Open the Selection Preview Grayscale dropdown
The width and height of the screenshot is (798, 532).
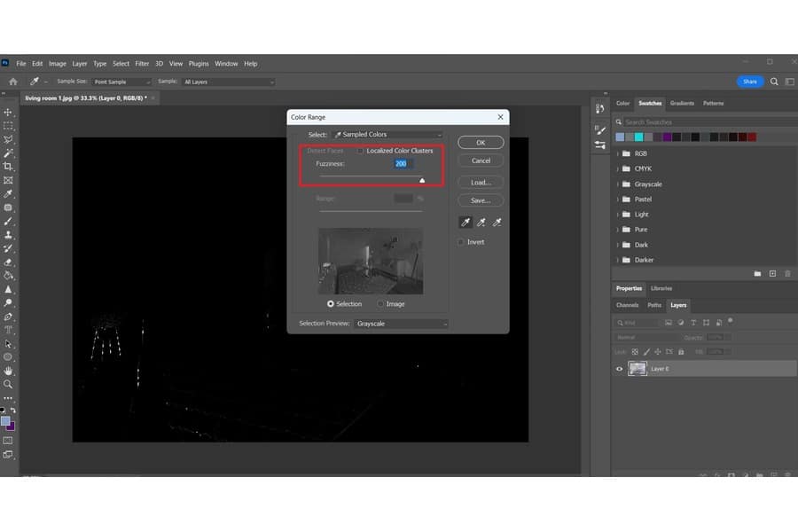point(401,324)
